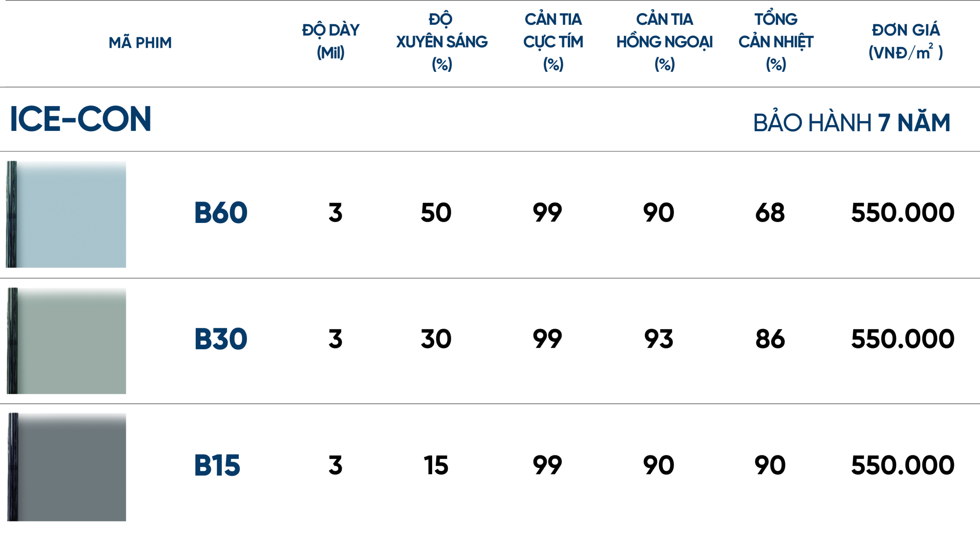The height and width of the screenshot is (542, 980).
Task: Click the 550.000 price in the B60 row
Action: 903,213
